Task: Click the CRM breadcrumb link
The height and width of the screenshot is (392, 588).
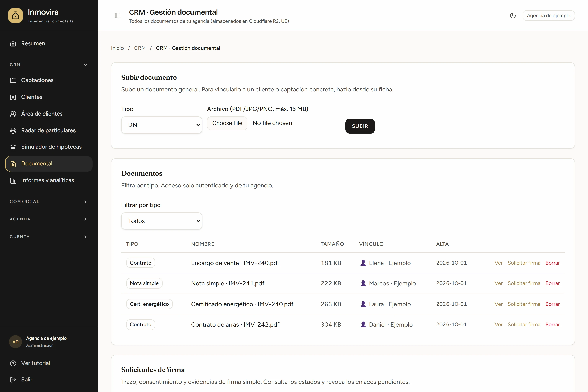Action: (x=140, y=48)
